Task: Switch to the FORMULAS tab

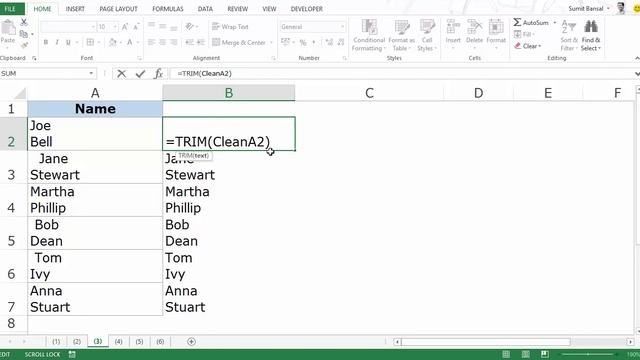Action: pyautogui.click(x=168, y=9)
